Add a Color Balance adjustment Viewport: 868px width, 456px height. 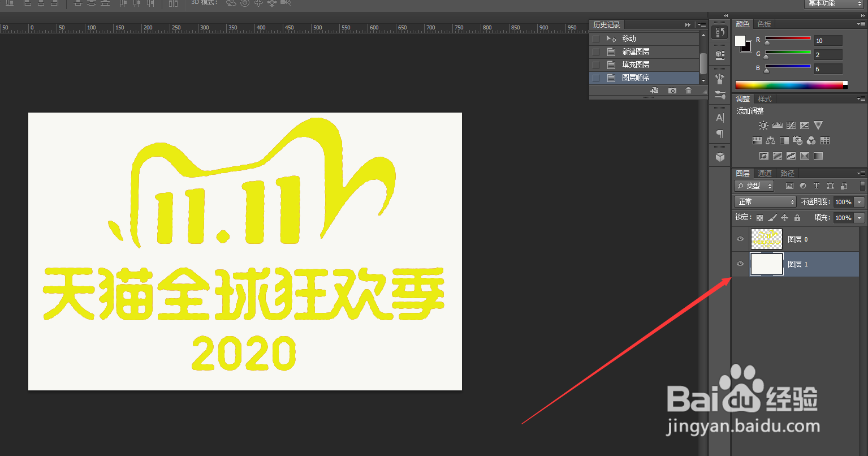pos(770,141)
